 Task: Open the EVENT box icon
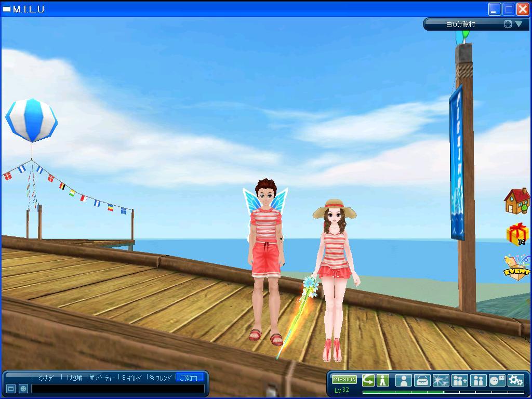point(517,267)
